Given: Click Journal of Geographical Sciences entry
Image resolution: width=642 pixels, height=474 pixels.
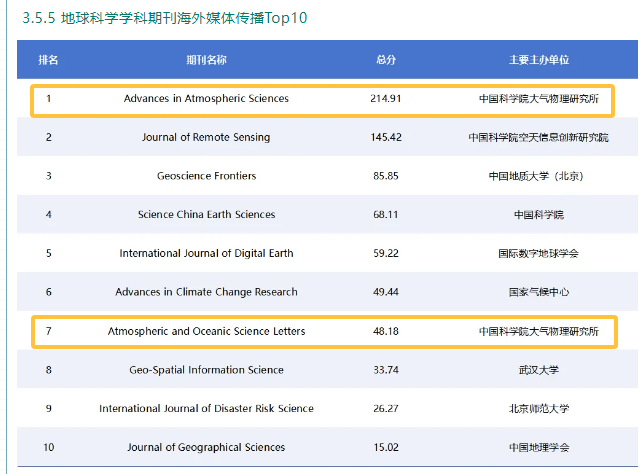Looking at the screenshot, I should tap(206, 447).
